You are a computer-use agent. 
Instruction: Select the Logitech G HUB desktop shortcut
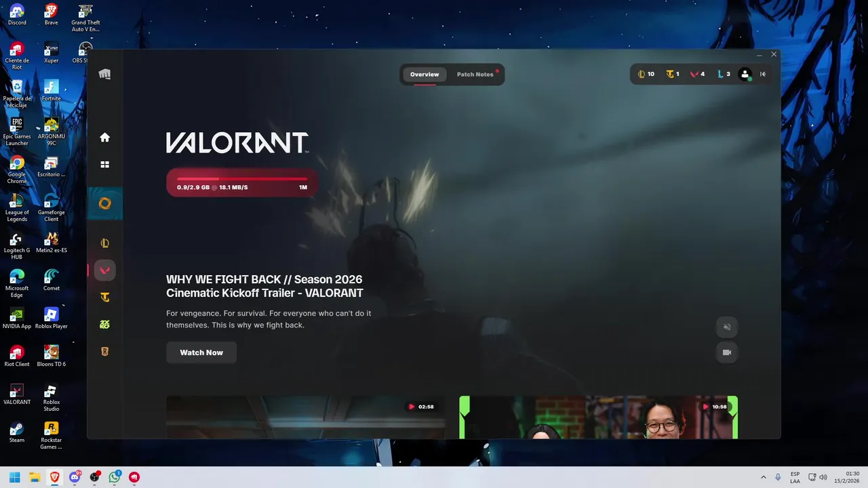tap(17, 245)
